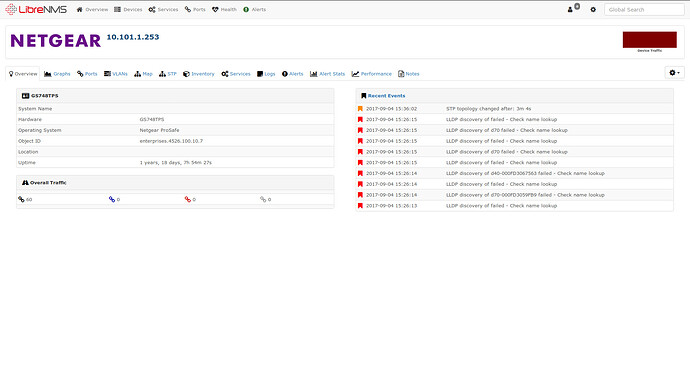Select the System Name row label
This screenshot has width=690, height=388.
point(35,109)
